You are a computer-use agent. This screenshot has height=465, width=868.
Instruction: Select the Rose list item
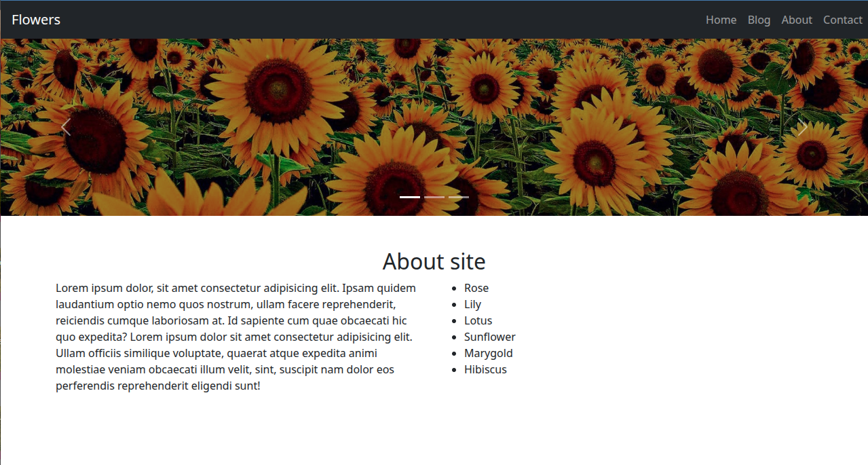point(476,288)
